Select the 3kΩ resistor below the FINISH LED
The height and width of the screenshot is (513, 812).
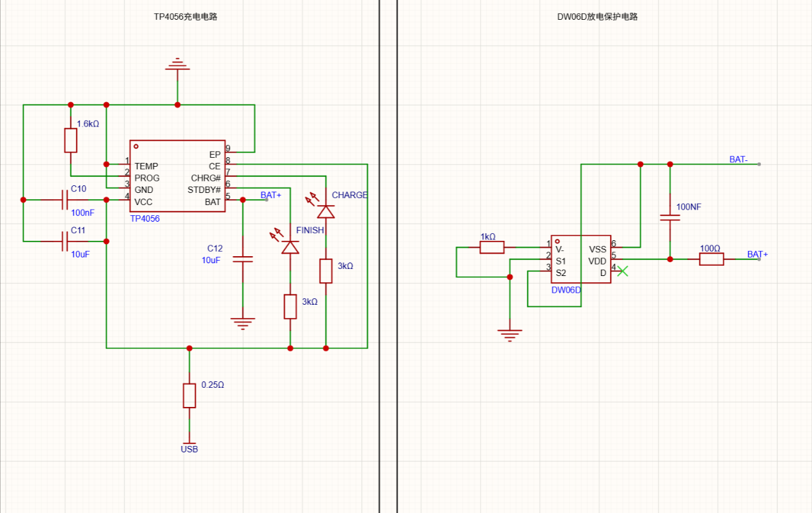tap(290, 307)
